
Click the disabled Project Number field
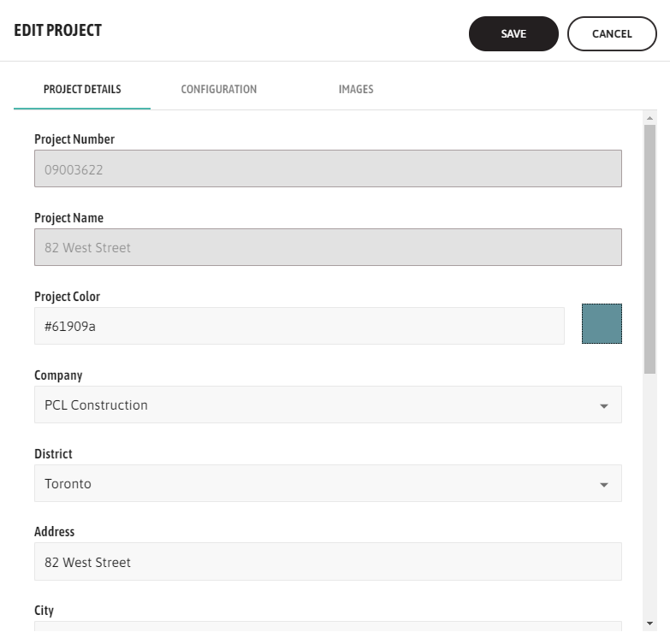(x=328, y=169)
